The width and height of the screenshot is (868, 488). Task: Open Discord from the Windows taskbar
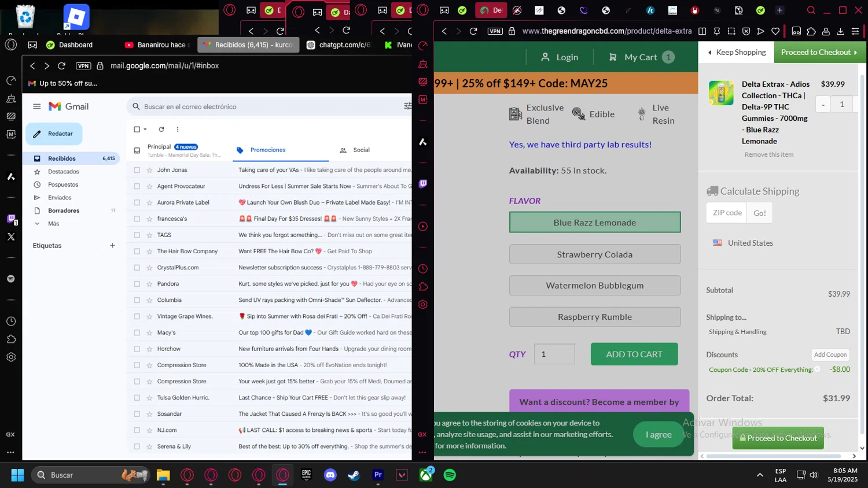(x=330, y=475)
